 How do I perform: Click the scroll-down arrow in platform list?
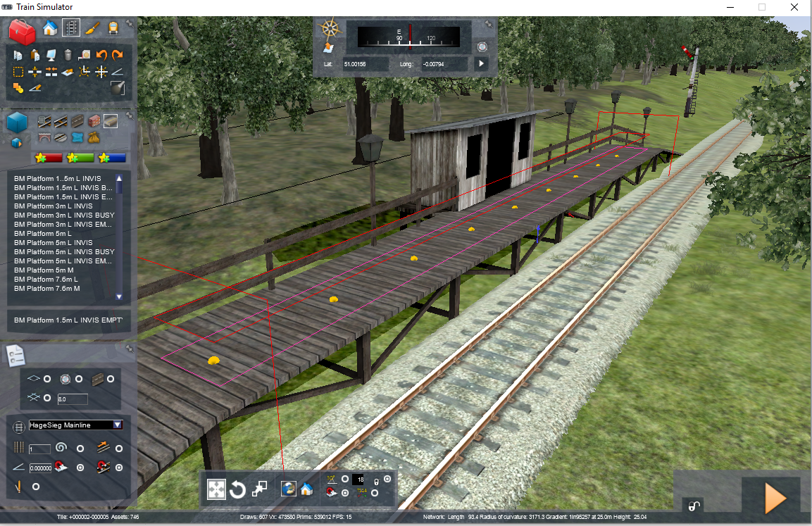119,297
